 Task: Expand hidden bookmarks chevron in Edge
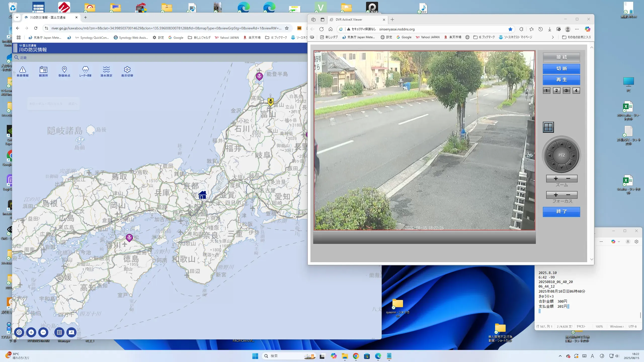[553, 37]
